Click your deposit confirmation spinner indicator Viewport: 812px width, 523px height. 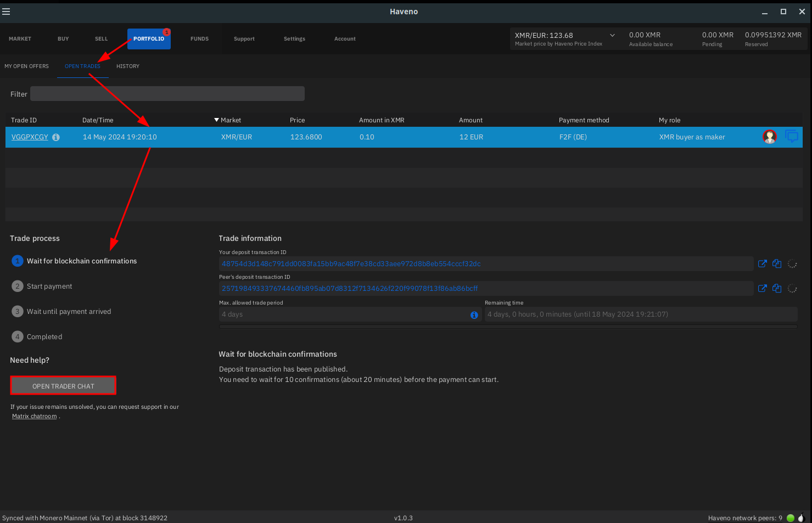(792, 263)
